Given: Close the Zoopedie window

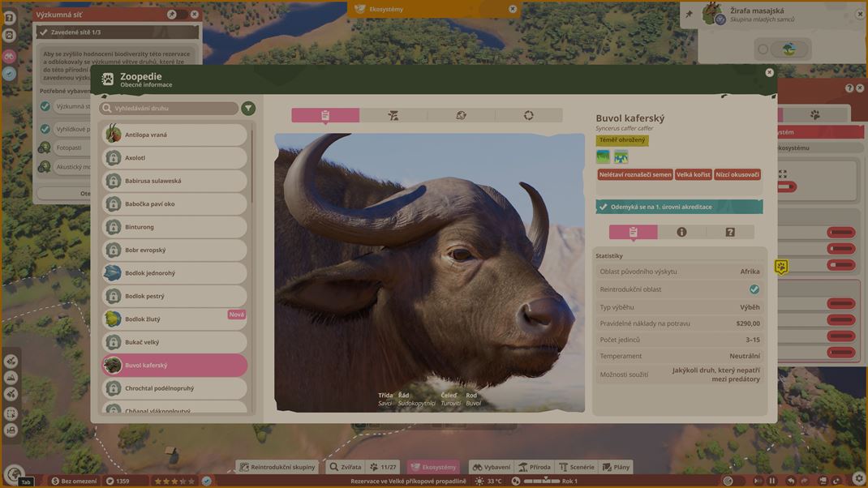Looking at the screenshot, I should pyautogui.click(x=770, y=72).
